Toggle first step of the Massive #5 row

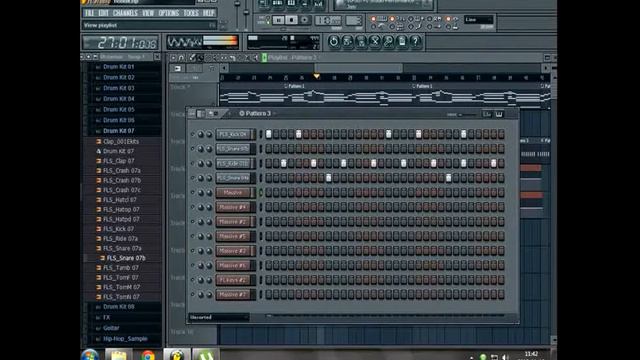[268, 236]
